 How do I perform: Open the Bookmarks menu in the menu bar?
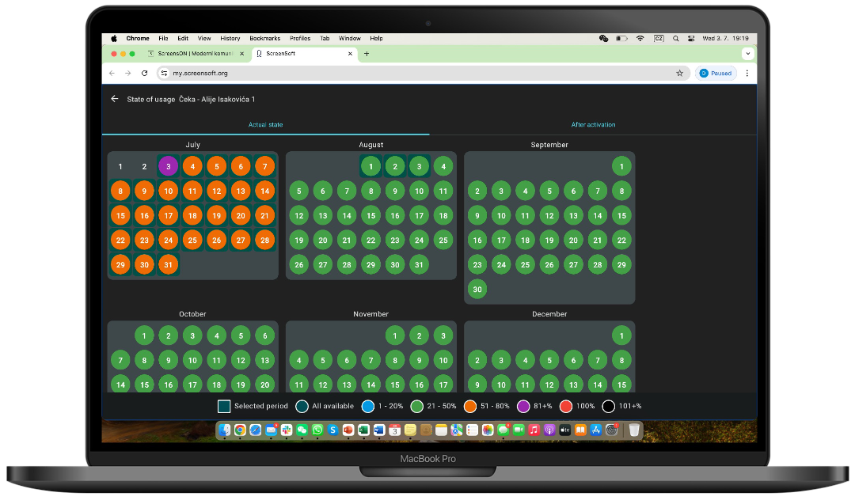264,38
